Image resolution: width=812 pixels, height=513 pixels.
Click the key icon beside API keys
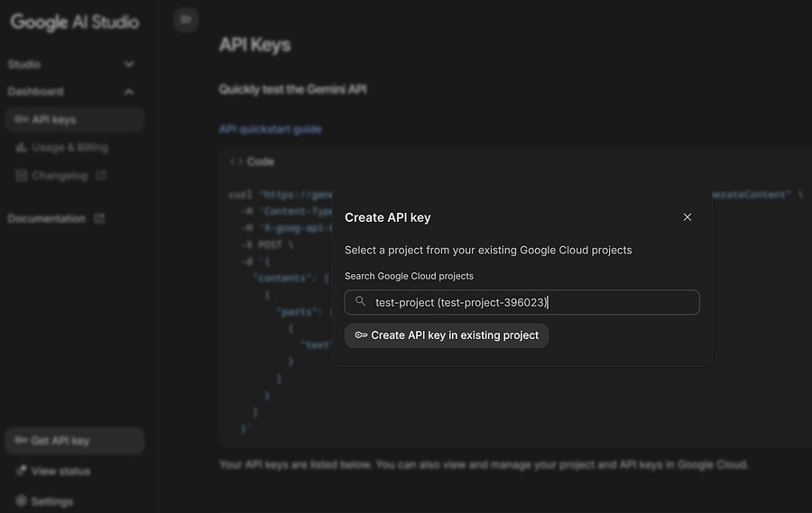(x=21, y=120)
